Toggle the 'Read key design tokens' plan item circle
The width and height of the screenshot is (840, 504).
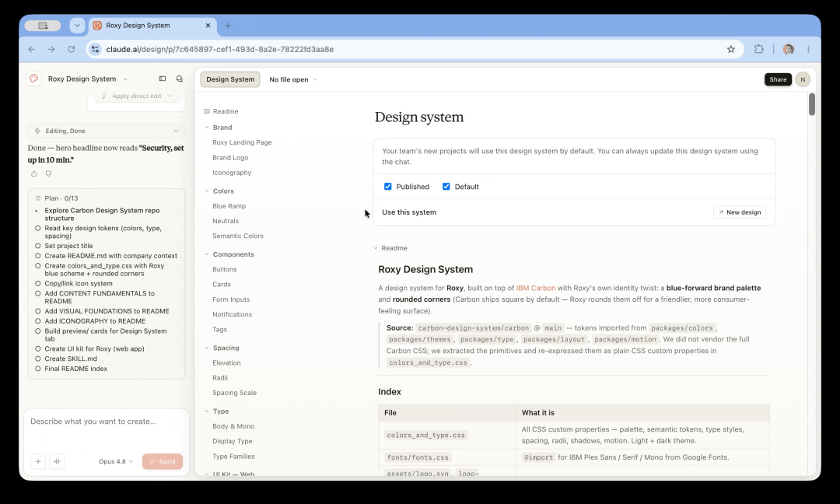[38, 228]
